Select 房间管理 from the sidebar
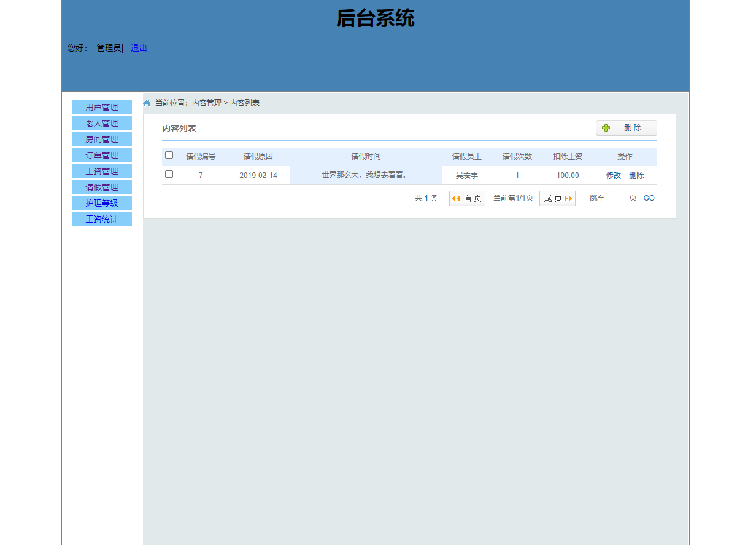 (102, 139)
